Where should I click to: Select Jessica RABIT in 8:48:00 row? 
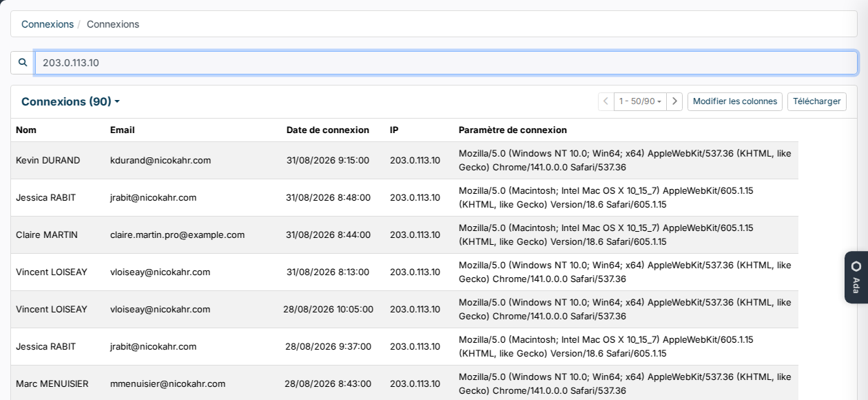46,197
